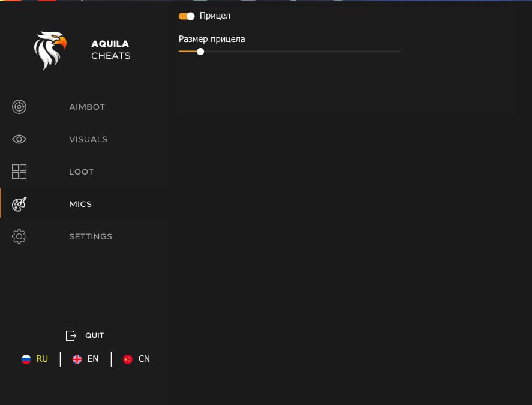Switch language using the EN label
The height and width of the screenshot is (405, 532).
[93, 359]
